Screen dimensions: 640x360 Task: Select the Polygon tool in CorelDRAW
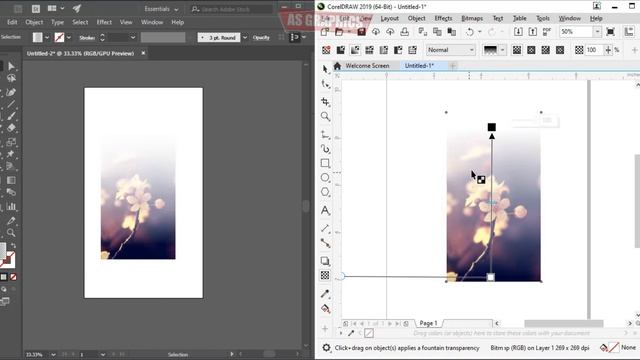[325, 192]
